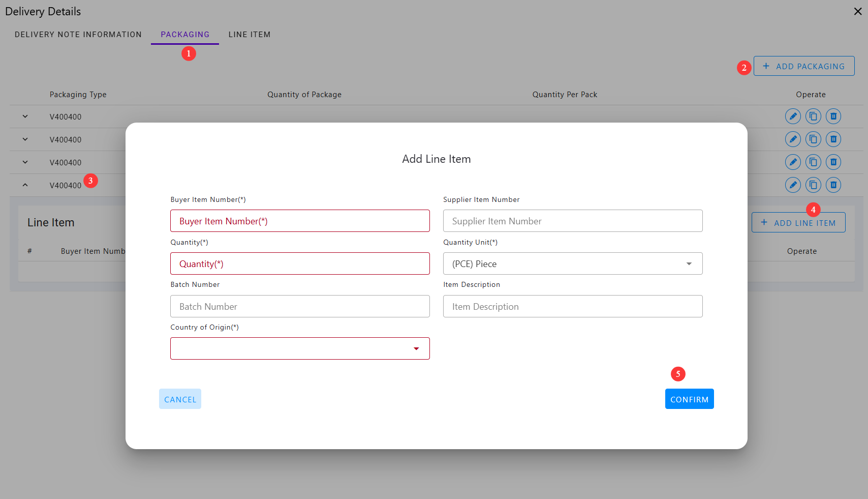This screenshot has width=868, height=499.
Task: Open the Country of Origin dropdown
Action: (300, 348)
